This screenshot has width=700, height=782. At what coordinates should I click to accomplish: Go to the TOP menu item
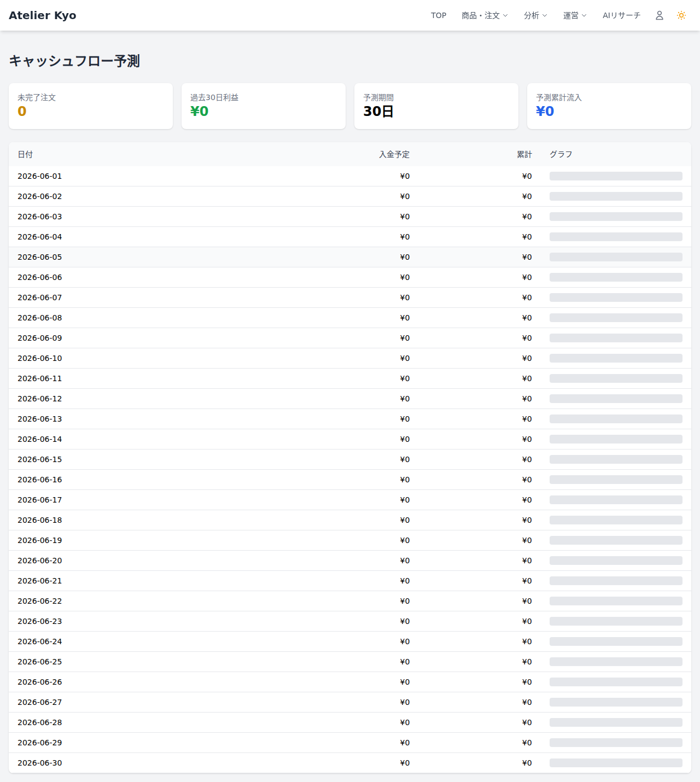click(439, 15)
